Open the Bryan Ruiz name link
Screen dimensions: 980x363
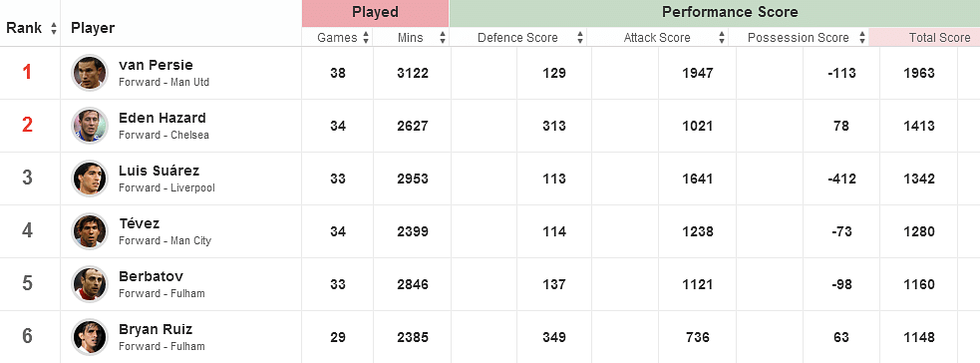click(x=156, y=329)
